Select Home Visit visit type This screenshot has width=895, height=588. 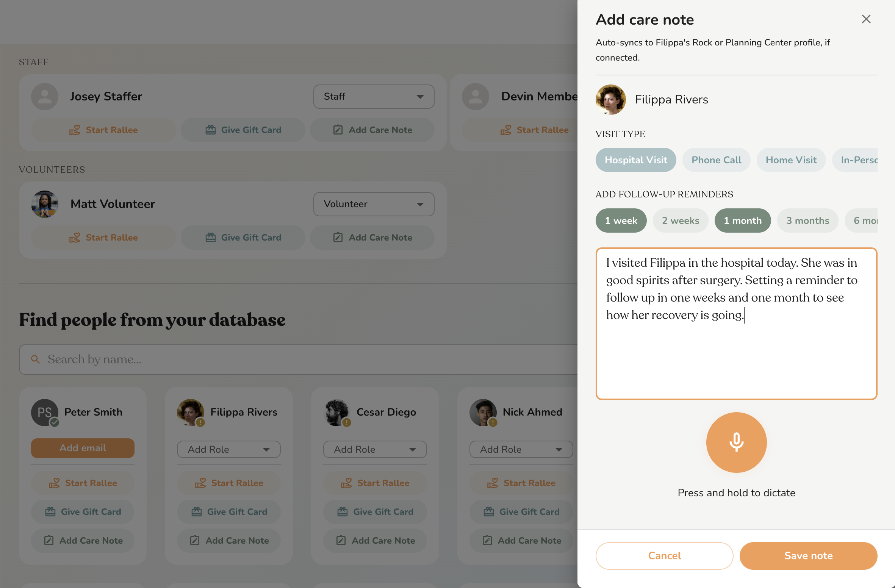click(791, 160)
